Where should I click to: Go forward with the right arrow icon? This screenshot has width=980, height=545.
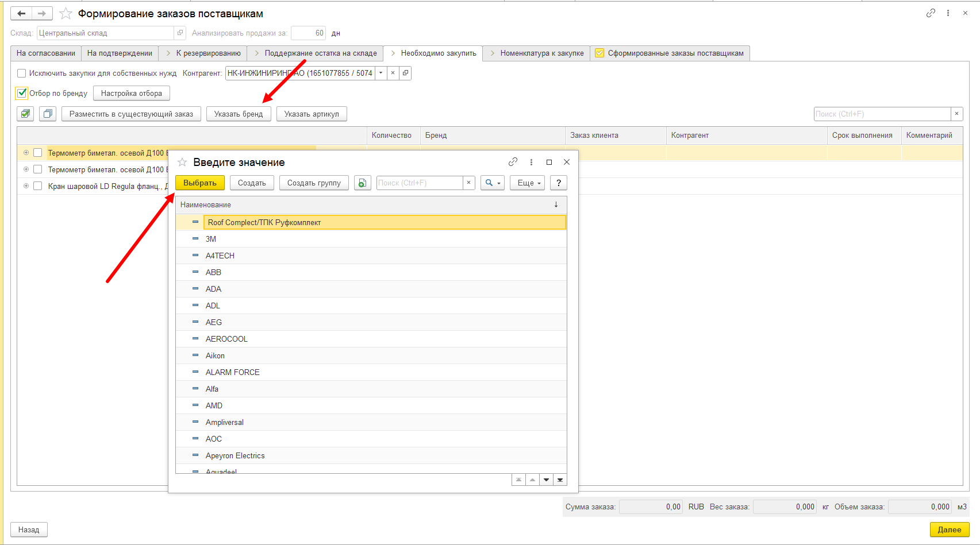point(42,13)
